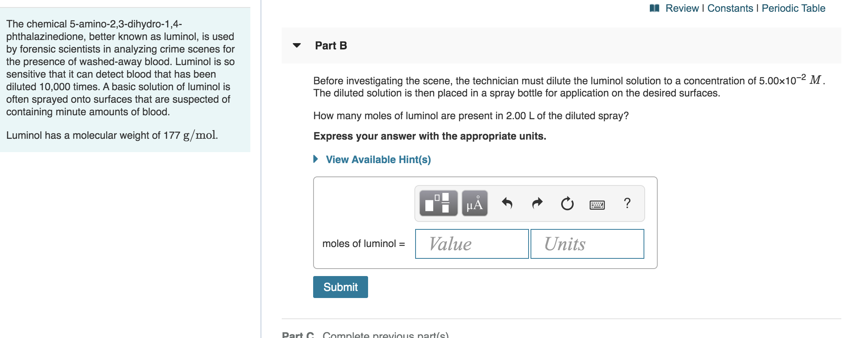Click the Units answer field
Screen dimensions: 868x338
click(x=587, y=244)
